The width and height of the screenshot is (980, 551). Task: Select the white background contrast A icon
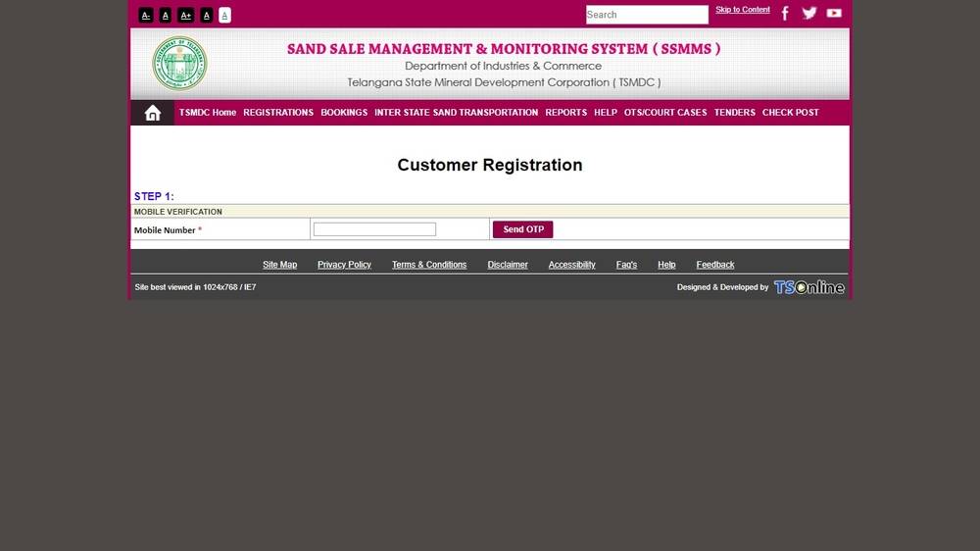tap(225, 15)
